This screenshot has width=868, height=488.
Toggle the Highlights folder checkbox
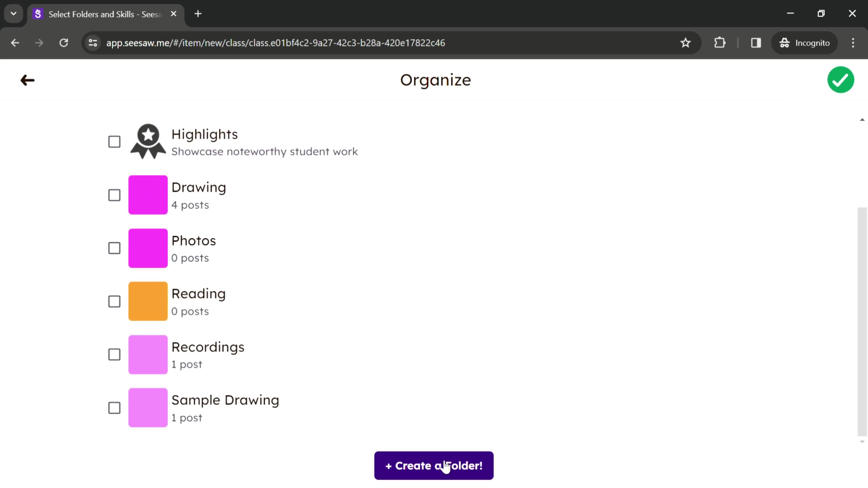[114, 141]
